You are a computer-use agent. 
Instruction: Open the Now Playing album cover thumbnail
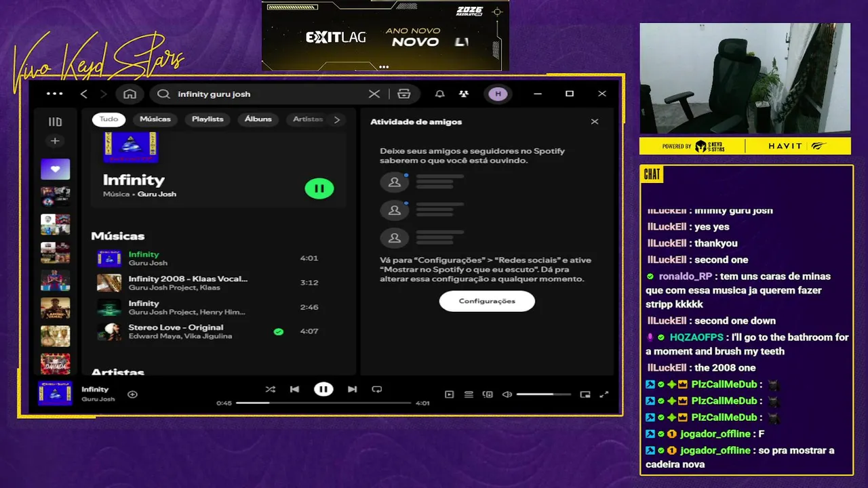tap(56, 394)
